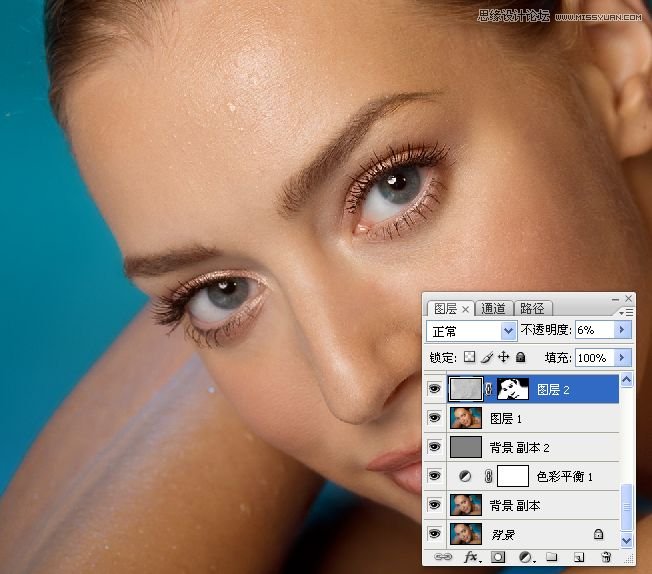Select the 背景 副本 2 layer

click(x=533, y=447)
